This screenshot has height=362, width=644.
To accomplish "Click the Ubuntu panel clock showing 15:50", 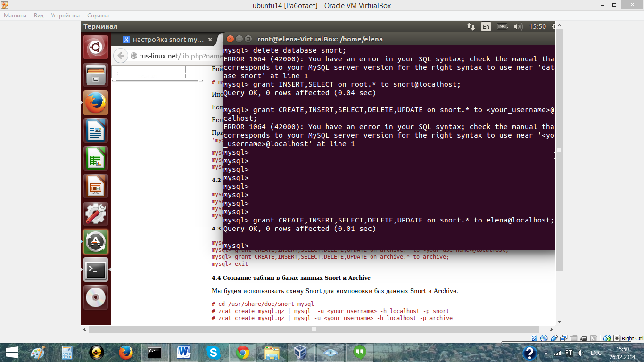I will [x=537, y=27].
